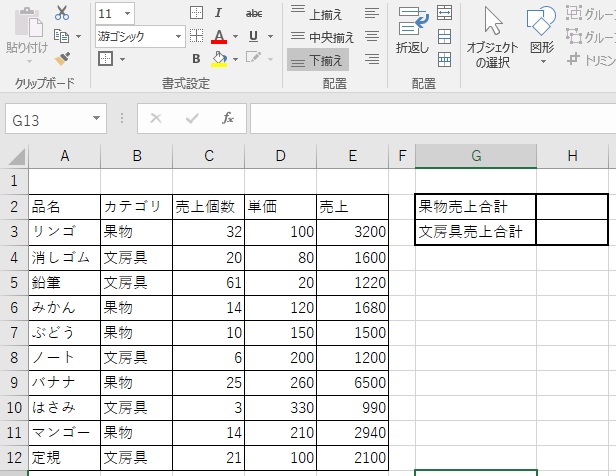Screen dimensions: 616x476
Task: Open the Name Box dropdown arrow
Action: (x=96, y=118)
